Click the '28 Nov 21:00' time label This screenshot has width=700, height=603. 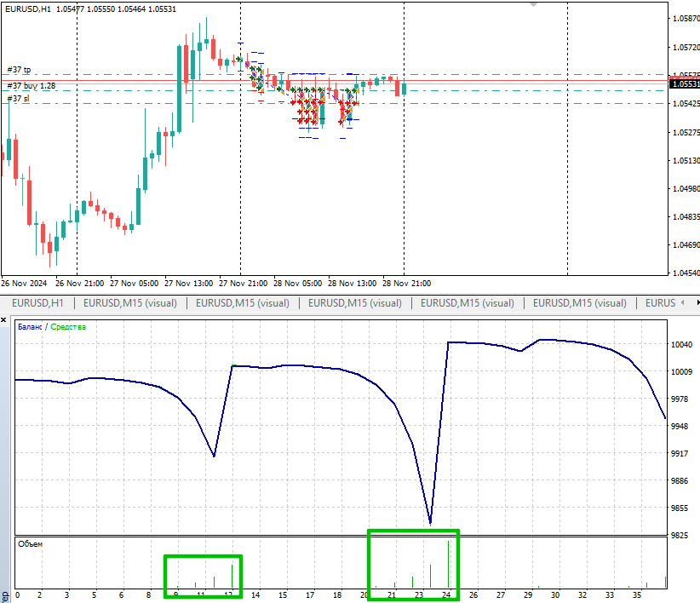pos(407,284)
